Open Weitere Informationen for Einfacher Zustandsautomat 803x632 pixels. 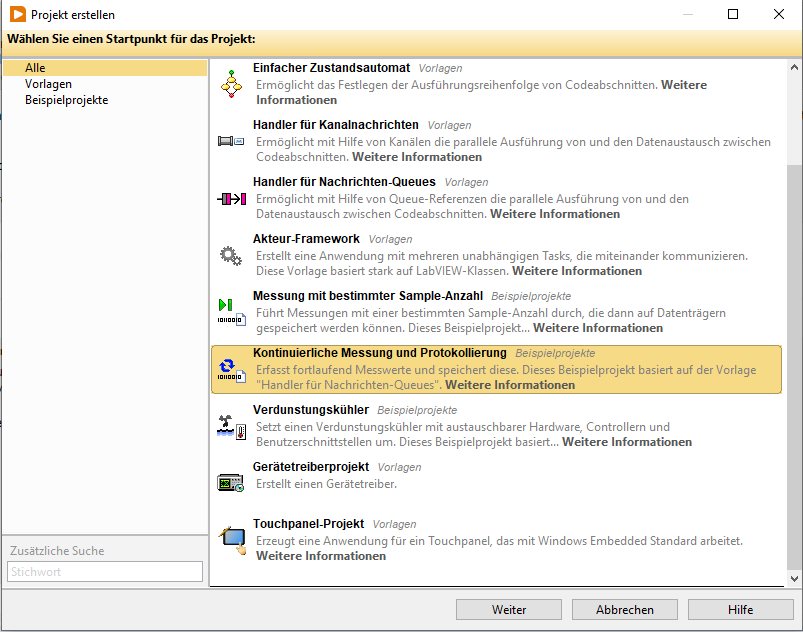[x=481, y=92]
